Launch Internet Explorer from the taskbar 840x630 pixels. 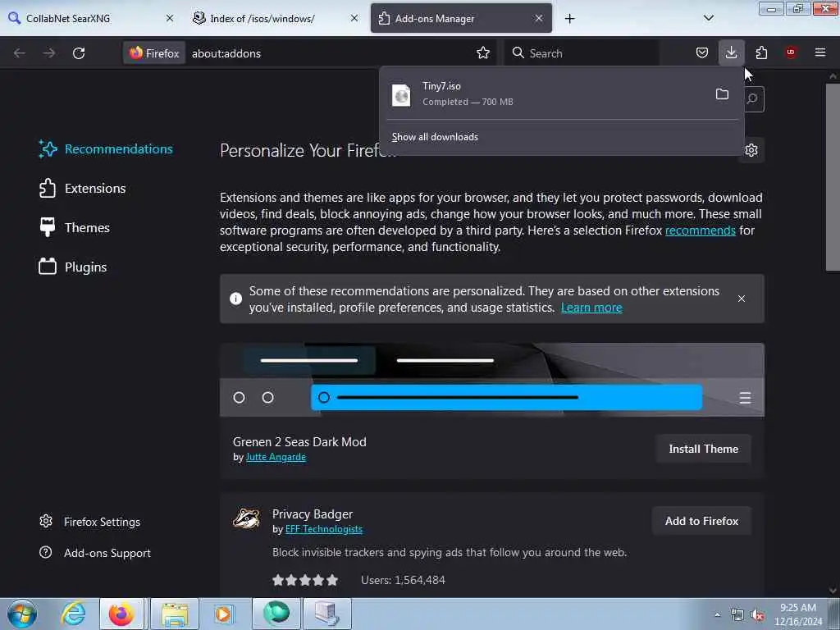click(73, 614)
